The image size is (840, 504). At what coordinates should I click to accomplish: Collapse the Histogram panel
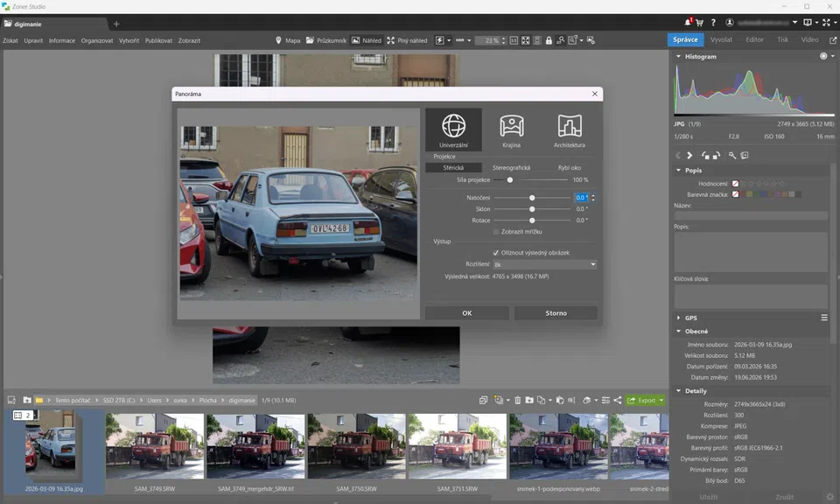coord(679,56)
